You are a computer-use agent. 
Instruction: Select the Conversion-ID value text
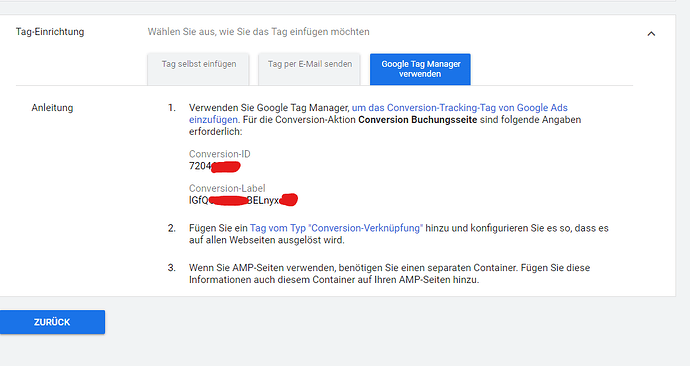tap(214, 166)
